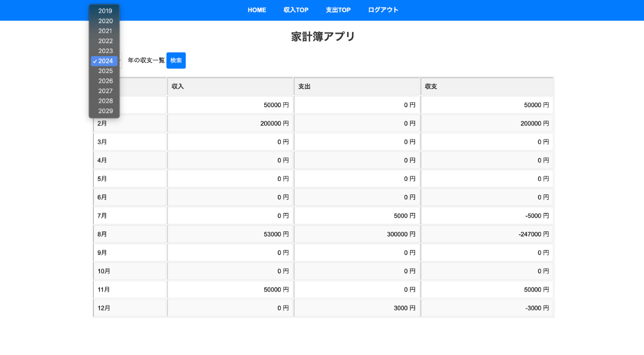Click the 8月 row label

pos(103,235)
